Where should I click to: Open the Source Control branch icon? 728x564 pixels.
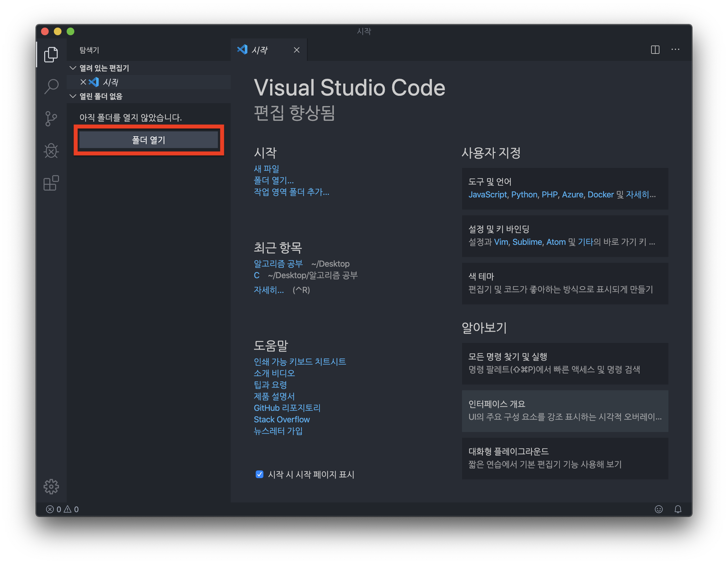(51, 119)
